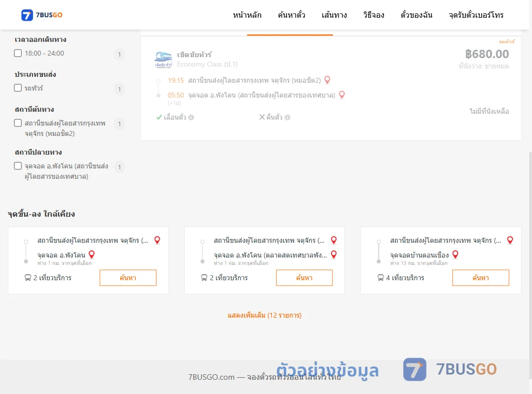
Task: Click เลื่อนตั๋ว policy label
Action: tap(175, 117)
